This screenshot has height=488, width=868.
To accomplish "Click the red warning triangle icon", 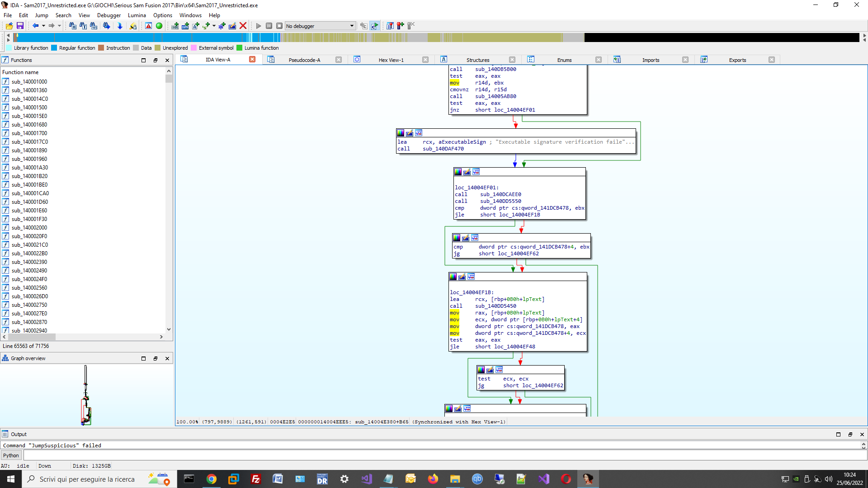I will click(148, 26).
